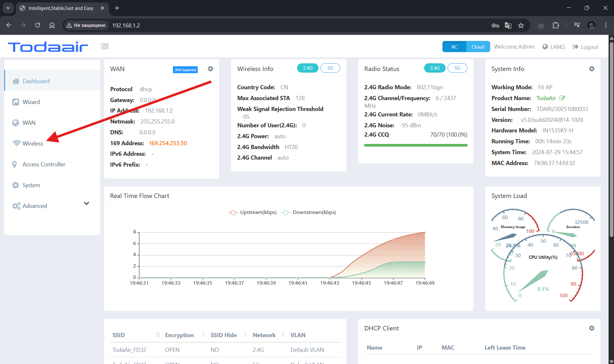Bookmark this page with the star icon
614x364 pixels.
pos(521,26)
